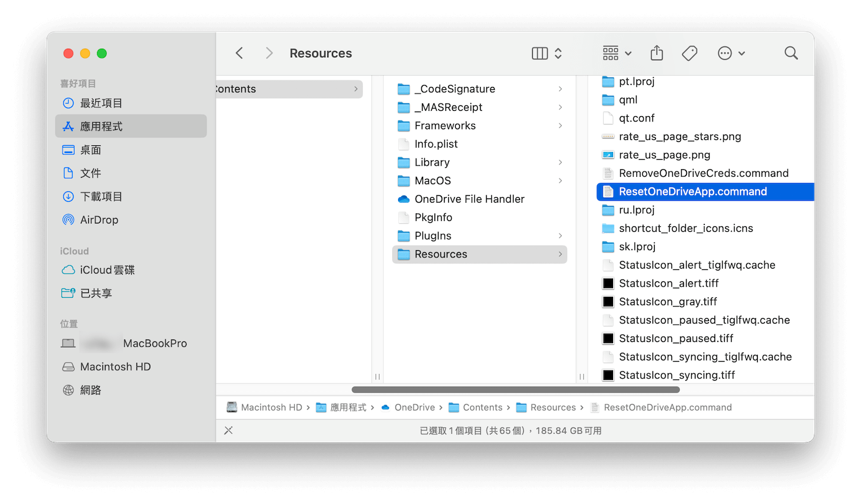Open the column view switcher
The image size is (861, 504).
547,53
